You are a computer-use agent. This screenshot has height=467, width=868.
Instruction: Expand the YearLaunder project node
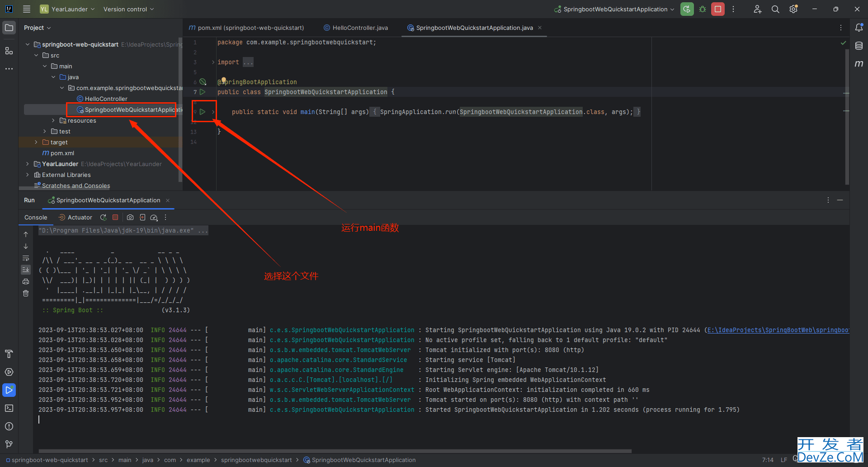click(x=28, y=164)
